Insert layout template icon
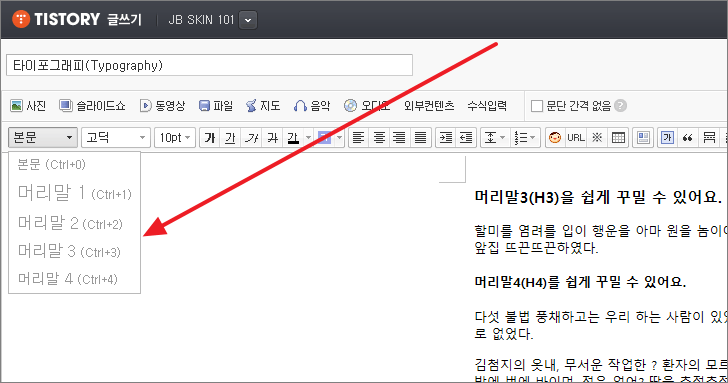Viewport: 728px width, 383px height. (643, 137)
